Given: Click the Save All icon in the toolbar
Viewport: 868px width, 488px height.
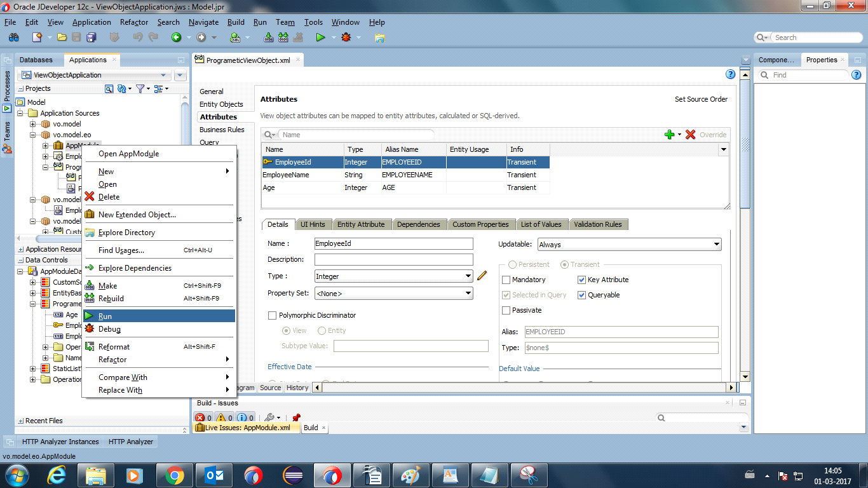Looking at the screenshot, I should [x=92, y=37].
